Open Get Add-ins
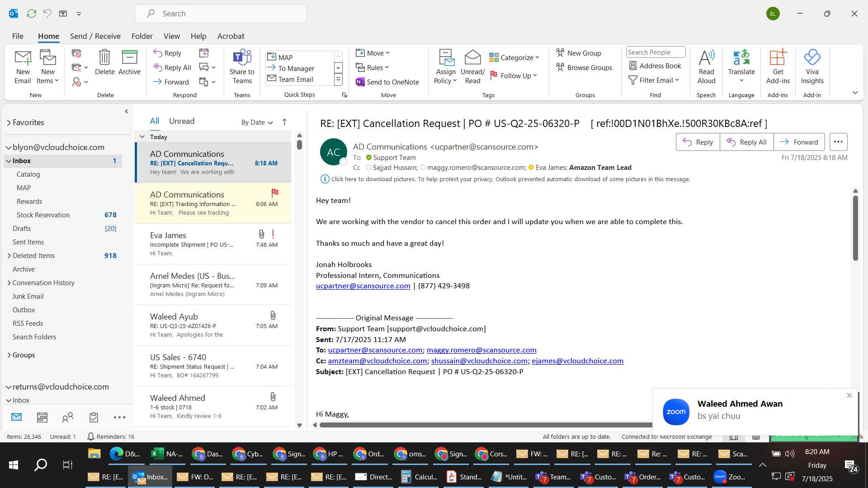The height and width of the screenshot is (488, 868). coord(778,67)
